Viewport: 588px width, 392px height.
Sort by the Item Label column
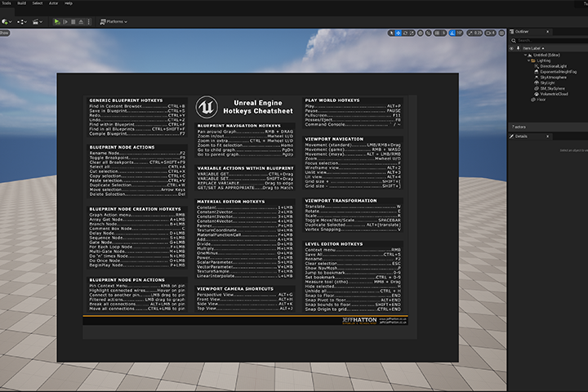pos(533,48)
